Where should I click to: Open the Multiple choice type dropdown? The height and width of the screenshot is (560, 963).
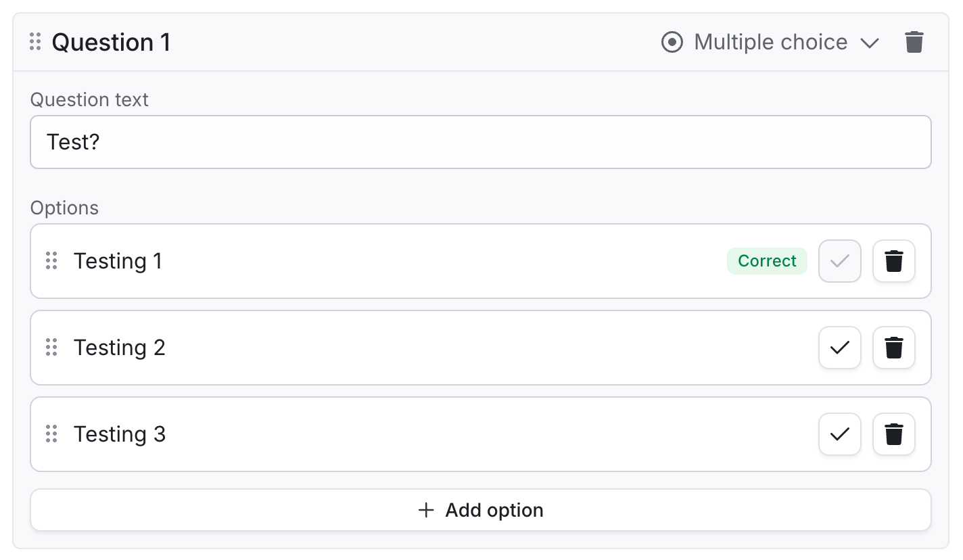pyautogui.click(x=770, y=43)
